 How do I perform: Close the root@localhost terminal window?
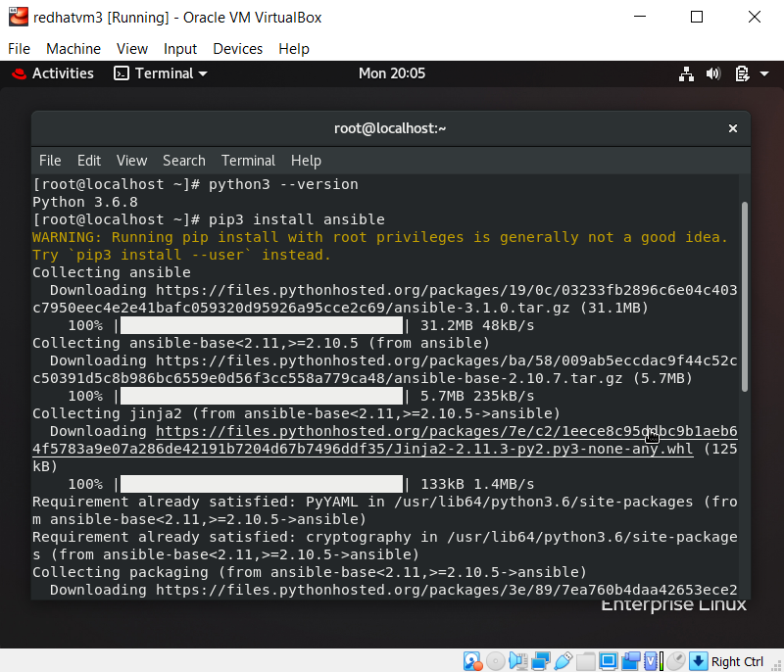point(732,128)
